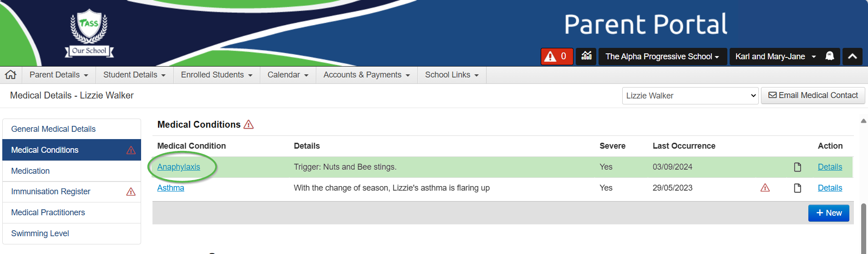Go to the home page icon

(x=11, y=75)
